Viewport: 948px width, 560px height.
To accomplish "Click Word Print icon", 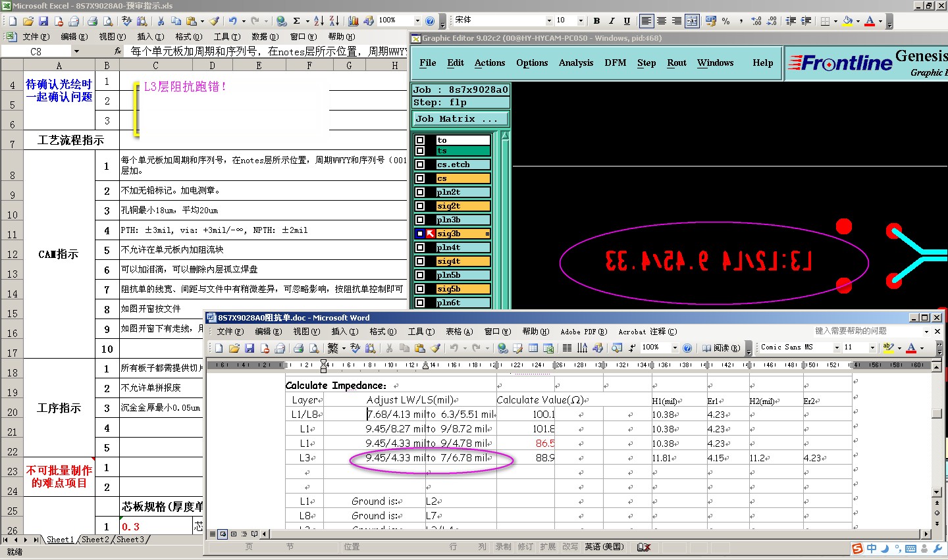I will (x=298, y=347).
